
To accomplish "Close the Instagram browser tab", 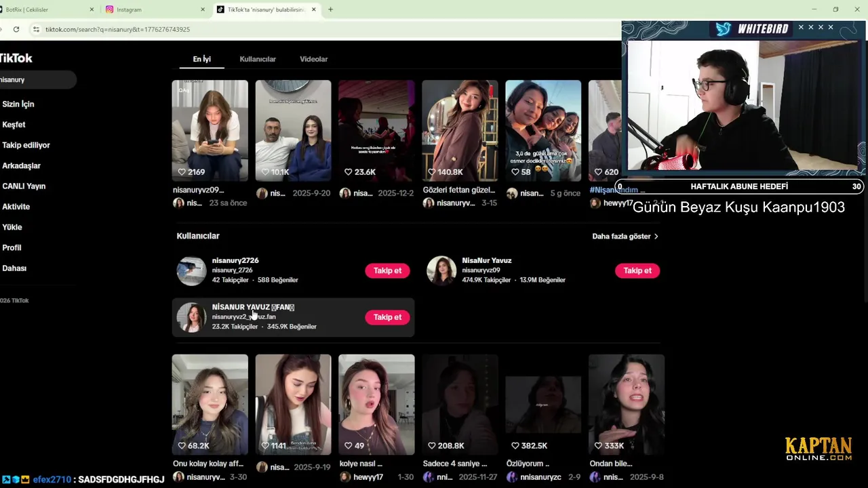I will [203, 9].
